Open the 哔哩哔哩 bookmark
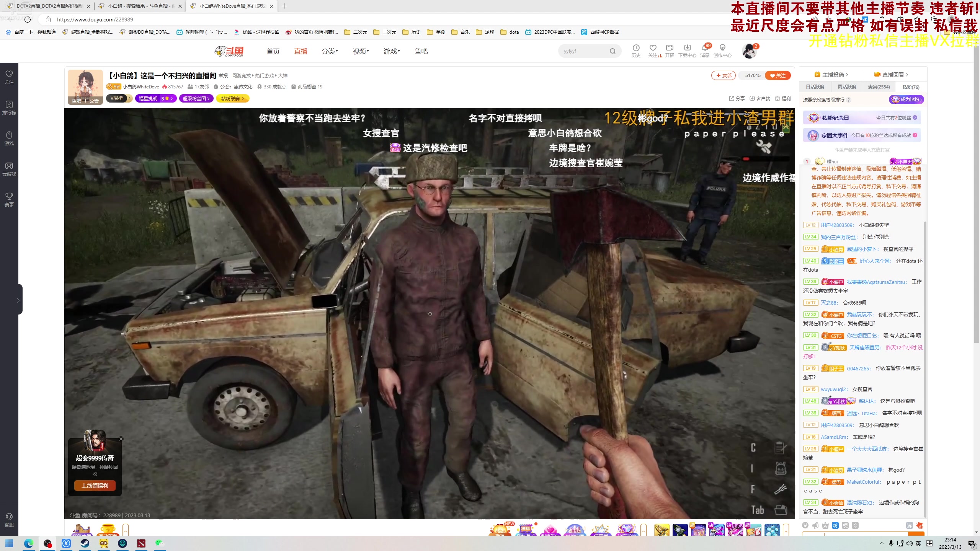Screen dimensions: 980x551 coord(202,32)
